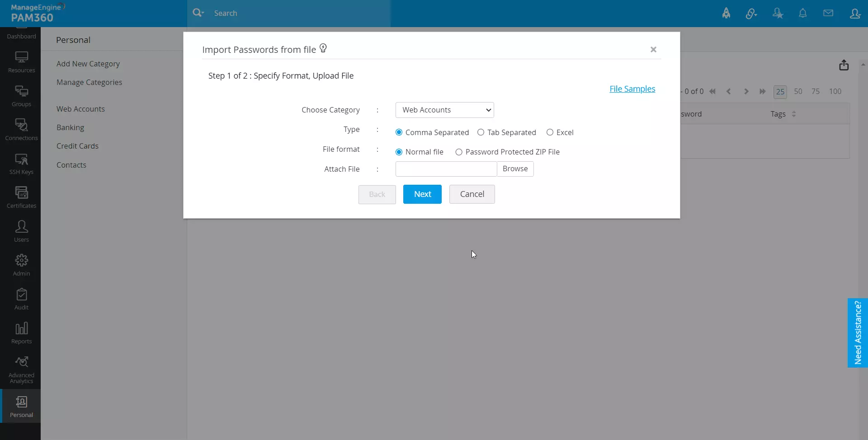Open the Banking category
The height and width of the screenshot is (440, 868).
[70, 127]
